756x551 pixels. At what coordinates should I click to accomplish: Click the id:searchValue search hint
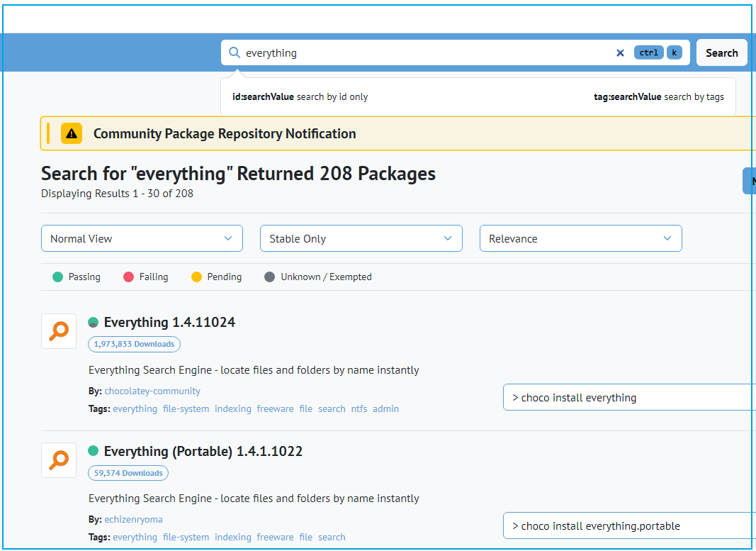pyautogui.click(x=300, y=96)
